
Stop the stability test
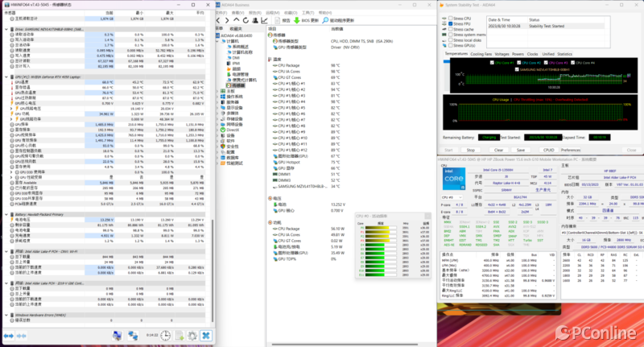click(x=471, y=151)
